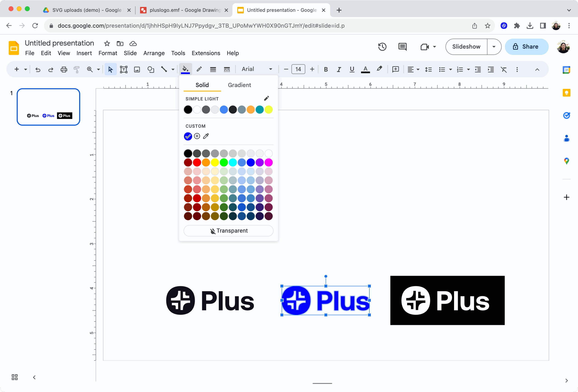This screenshot has height=392, width=578.
Task: Open version history clock icon
Action: click(x=382, y=47)
